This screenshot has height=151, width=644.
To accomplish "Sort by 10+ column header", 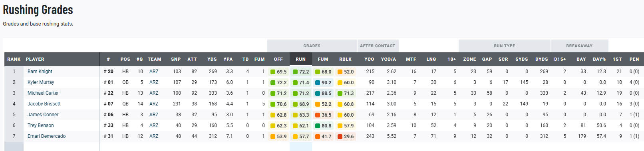I will (x=452, y=59).
